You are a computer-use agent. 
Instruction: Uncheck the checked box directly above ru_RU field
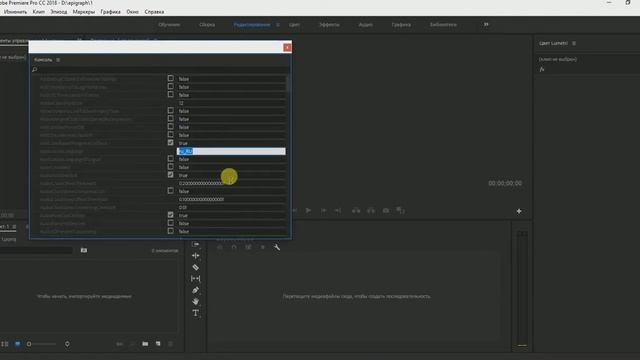click(x=171, y=143)
